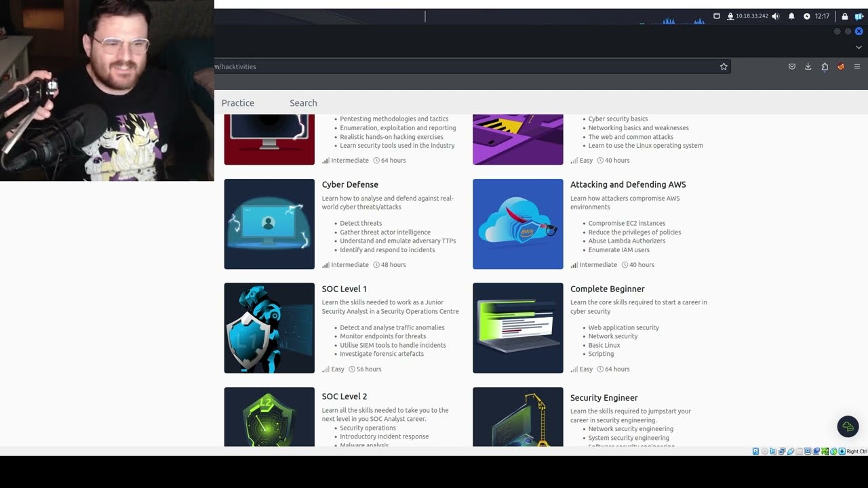The width and height of the screenshot is (868, 488).
Task: Click 'Monitor endpoints for threats' bullet text
Action: tap(383, 336)
